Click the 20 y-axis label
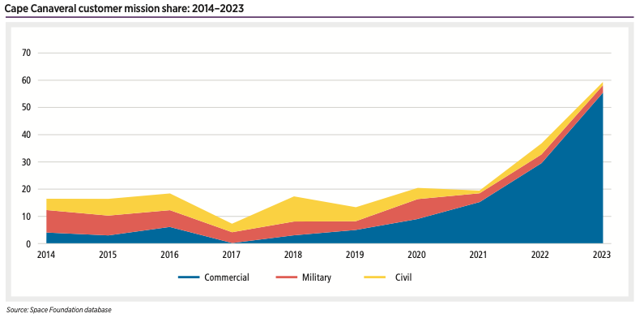644x318 pixels. [27, 189]
